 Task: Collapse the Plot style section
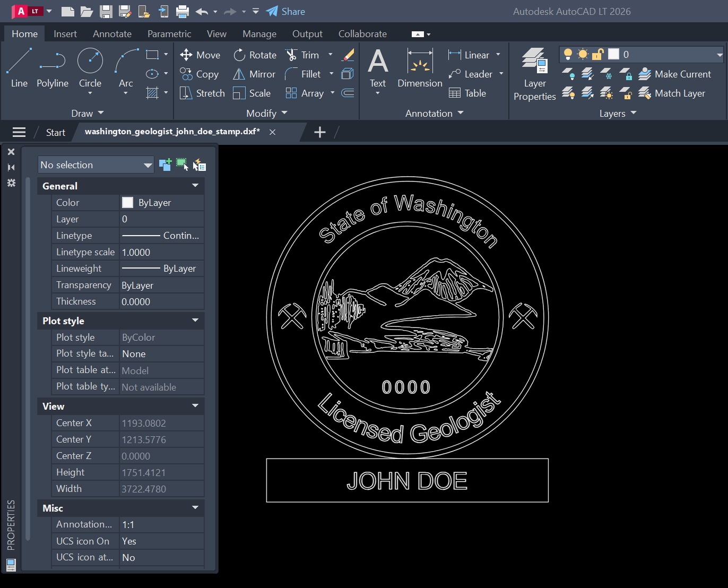pos(195,321)
